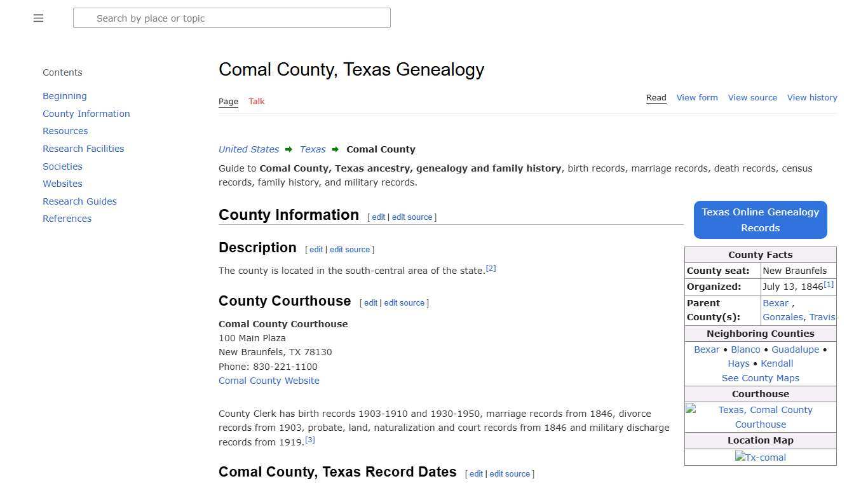Open the View form option
Image resolution: width=868 pixels, height=488 pixels.
(x=697, y=97)
